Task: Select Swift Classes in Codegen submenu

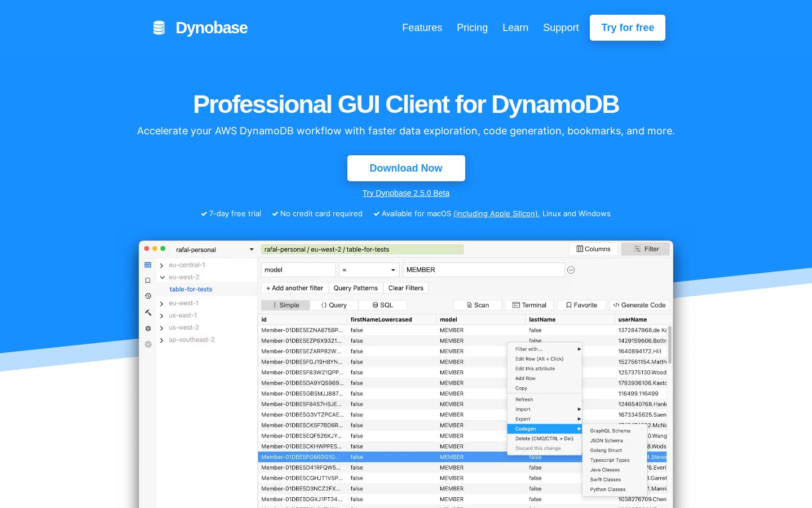Action: click(615, 480)
